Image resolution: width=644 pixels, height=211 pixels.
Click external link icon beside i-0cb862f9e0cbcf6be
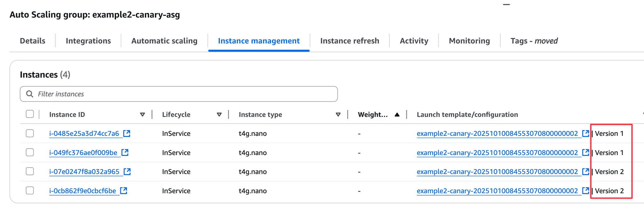(x=124, y=191)
